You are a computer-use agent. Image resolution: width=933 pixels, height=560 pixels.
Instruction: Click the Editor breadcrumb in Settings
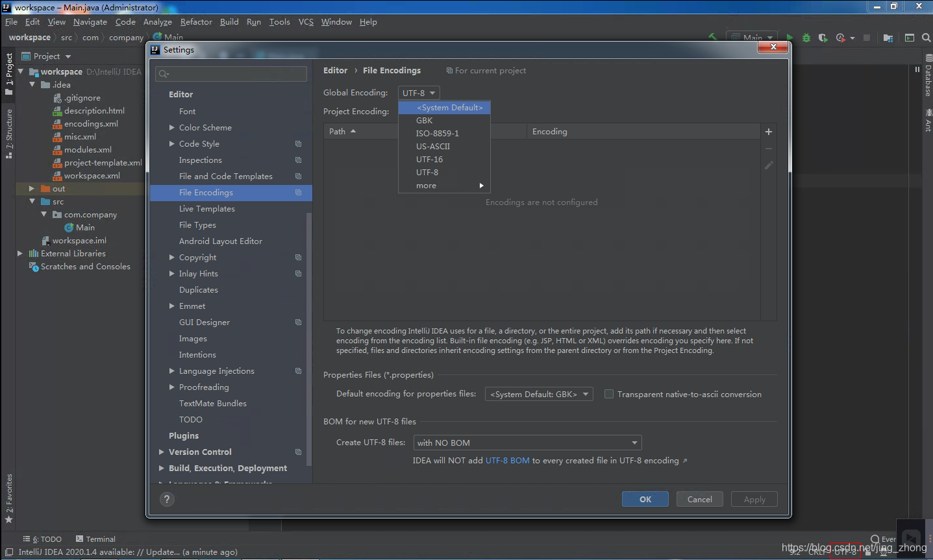336,71
